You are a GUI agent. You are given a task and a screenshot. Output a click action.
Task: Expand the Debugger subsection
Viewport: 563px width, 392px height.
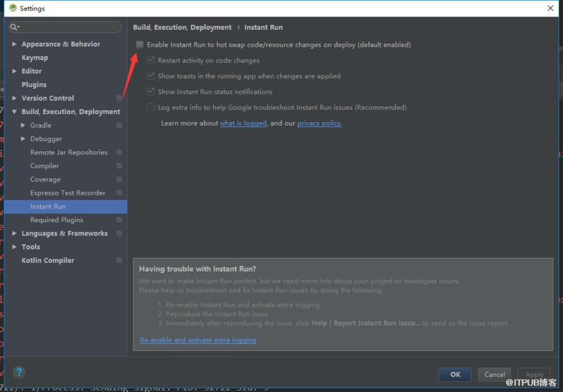23,138
